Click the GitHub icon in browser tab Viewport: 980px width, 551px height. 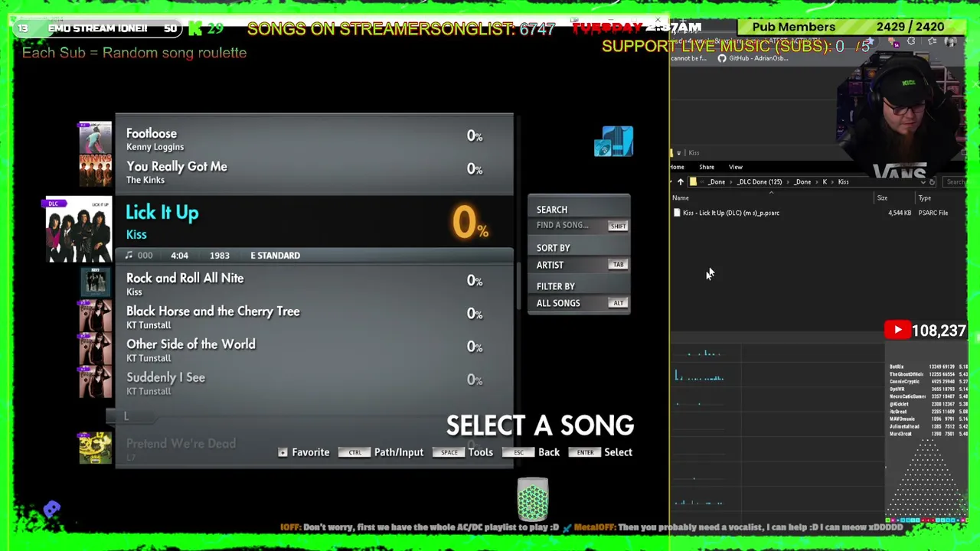pos(722,58)
